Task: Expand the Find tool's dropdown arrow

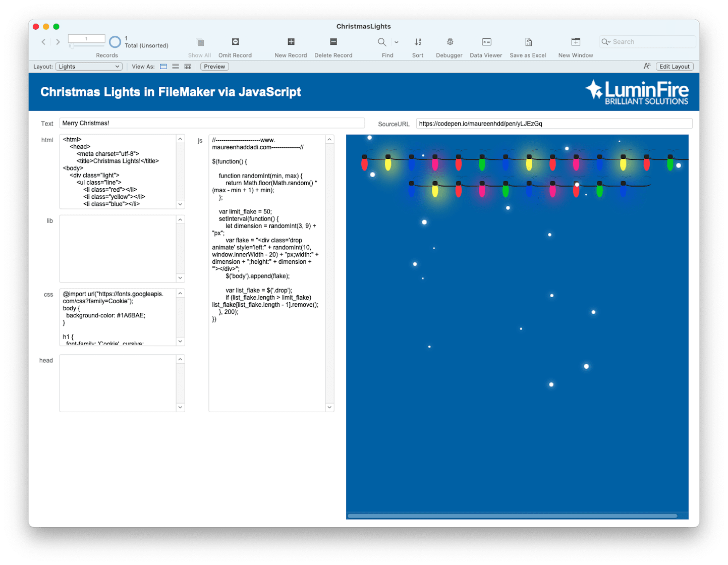Action: (397, 42)
